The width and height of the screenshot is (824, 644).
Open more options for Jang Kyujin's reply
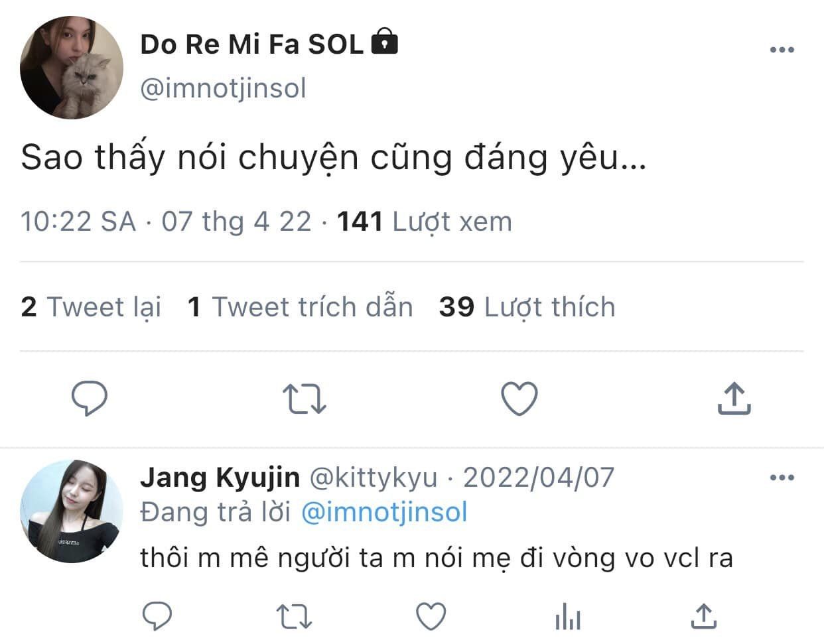click(782, 478)
